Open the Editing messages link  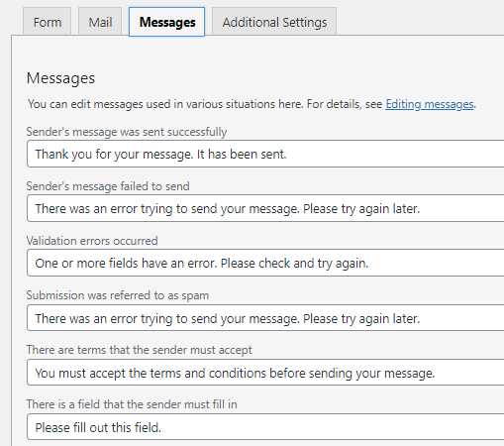click(x=430, y=104)
